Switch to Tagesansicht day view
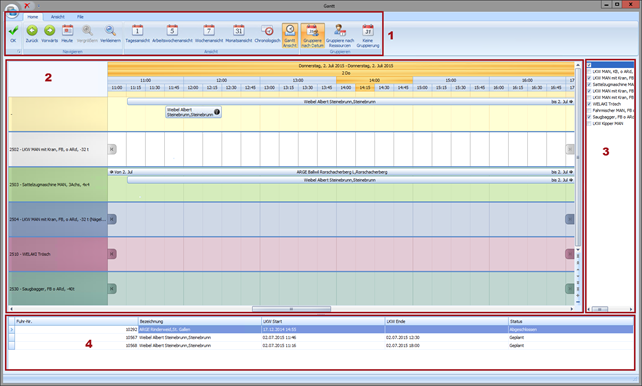 [x=137, y=34]
